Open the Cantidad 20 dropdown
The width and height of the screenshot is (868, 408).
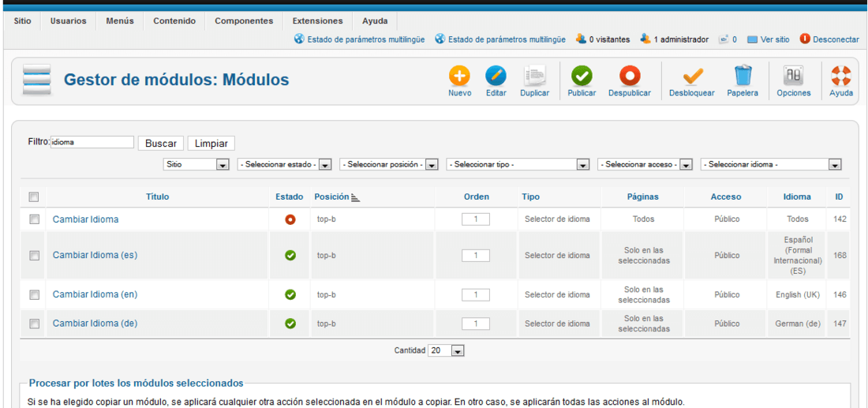[x=446, y=350]
